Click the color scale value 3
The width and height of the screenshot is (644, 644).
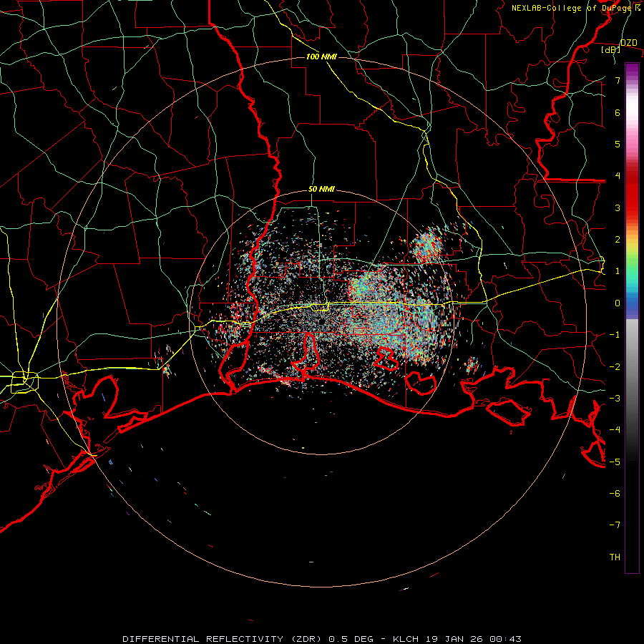point(618,208)
